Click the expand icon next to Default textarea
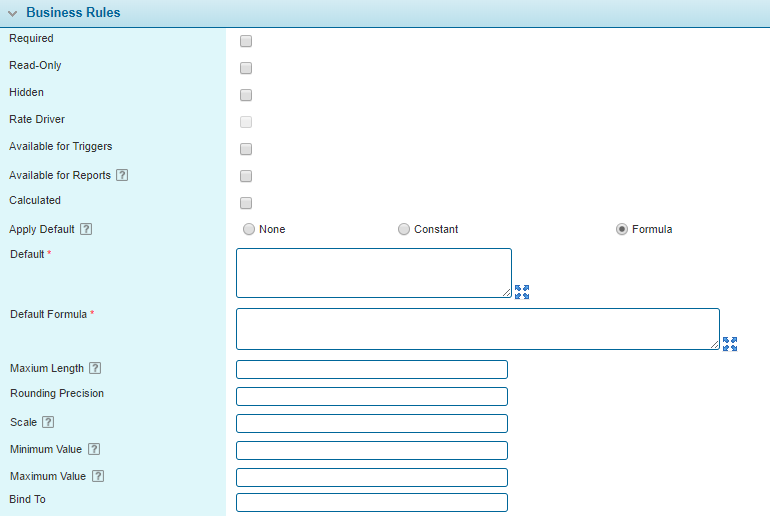This screenshot has width=770, height=520. [522, 292]
